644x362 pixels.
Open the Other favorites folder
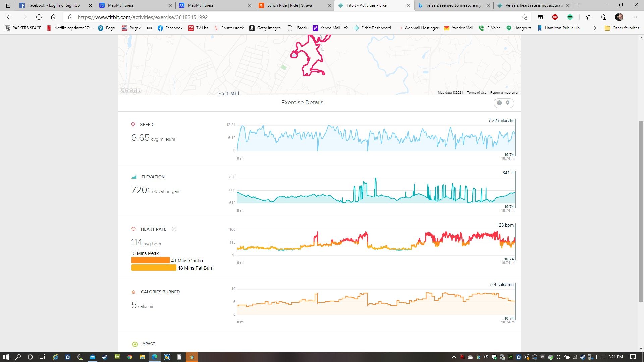[x=622, y=28]
